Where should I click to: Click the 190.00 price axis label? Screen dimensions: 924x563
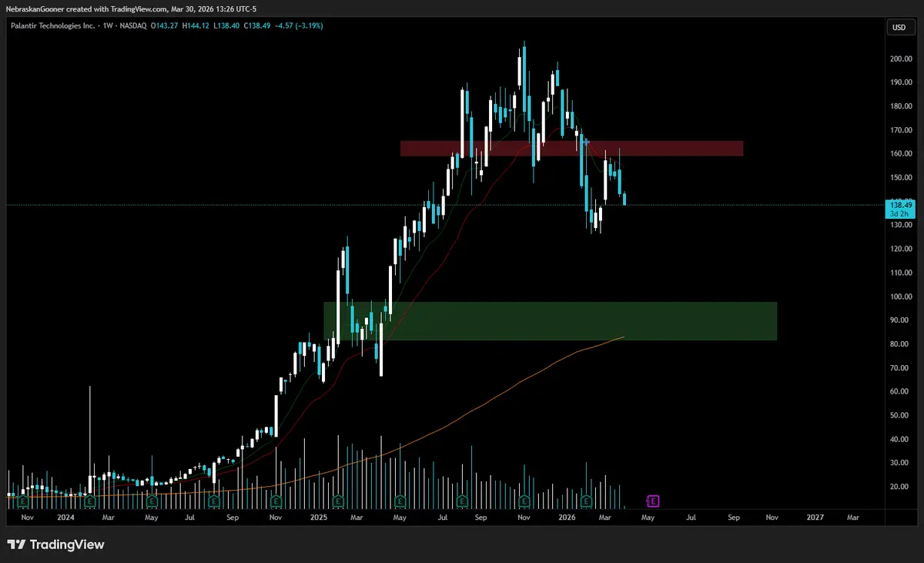click(x=901, y=82)
